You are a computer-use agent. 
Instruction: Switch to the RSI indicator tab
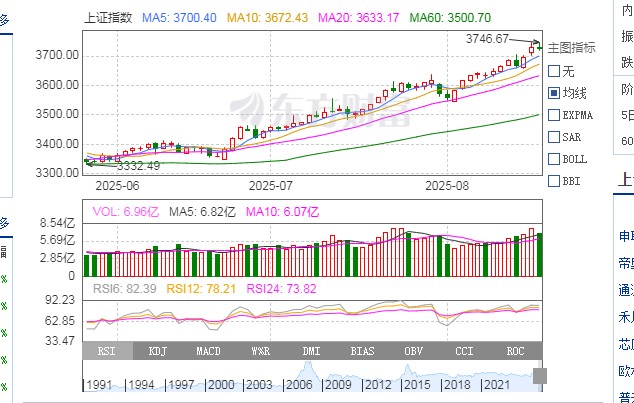coord(107,351)
